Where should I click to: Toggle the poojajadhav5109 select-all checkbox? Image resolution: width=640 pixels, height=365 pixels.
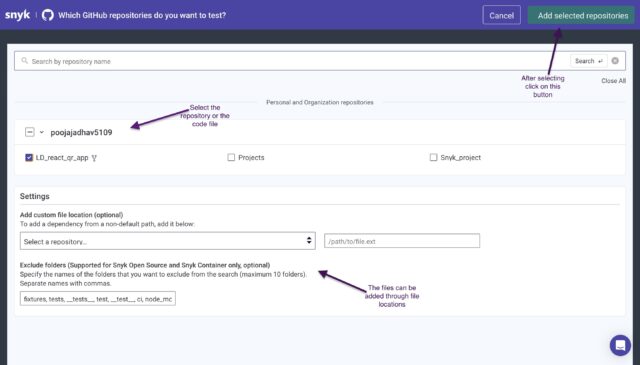click(x=30, y=132)
